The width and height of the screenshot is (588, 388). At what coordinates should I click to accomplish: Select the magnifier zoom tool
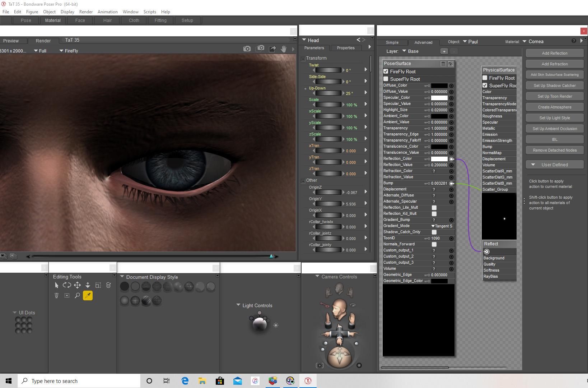click(x=77, y=296)
